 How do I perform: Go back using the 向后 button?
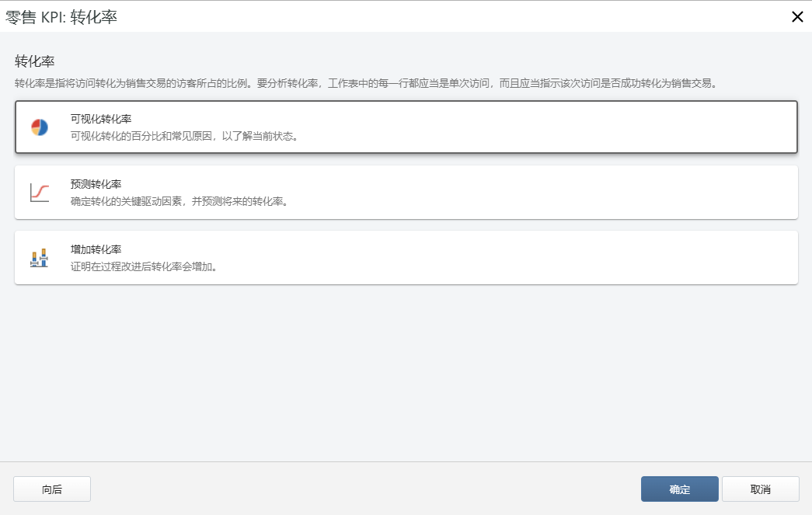51,489
